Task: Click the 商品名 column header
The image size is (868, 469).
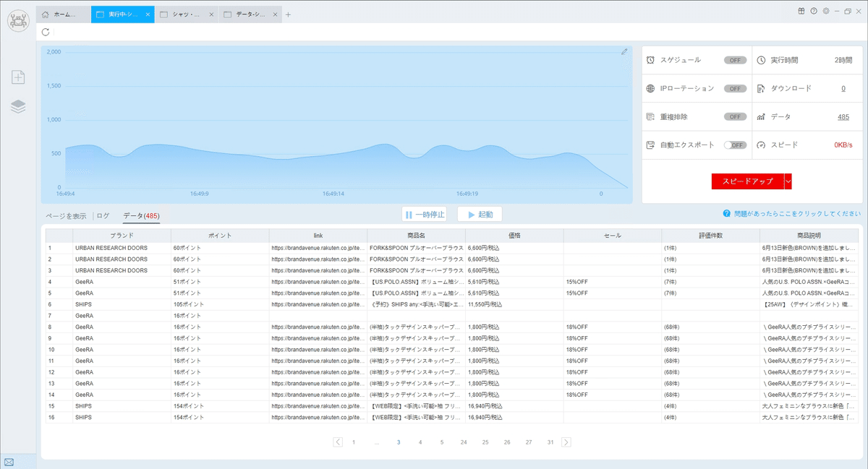Action: click(x=416, y=236)
